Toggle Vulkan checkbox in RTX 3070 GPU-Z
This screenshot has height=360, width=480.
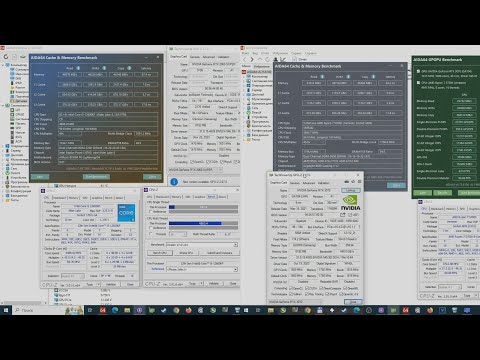point(291,294)
